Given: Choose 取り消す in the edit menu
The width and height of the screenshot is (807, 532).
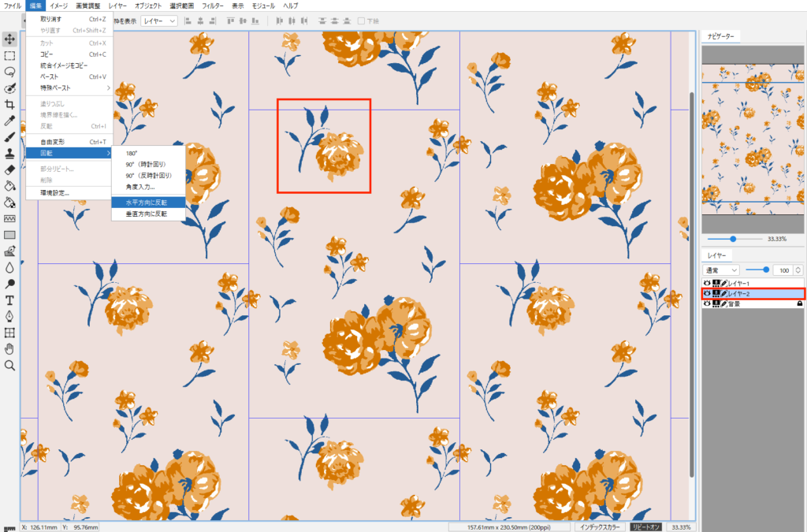Looking at the screenshot, I should coord(69,19).
